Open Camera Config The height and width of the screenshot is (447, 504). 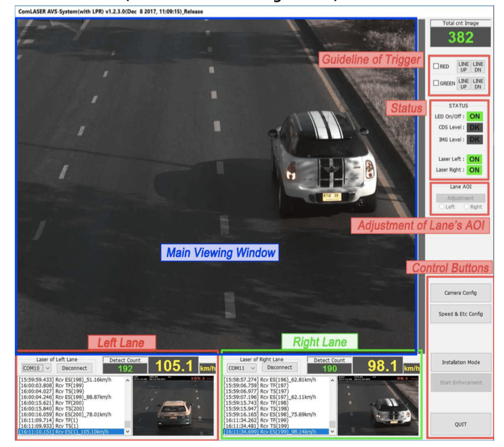(x=461, y=292)
